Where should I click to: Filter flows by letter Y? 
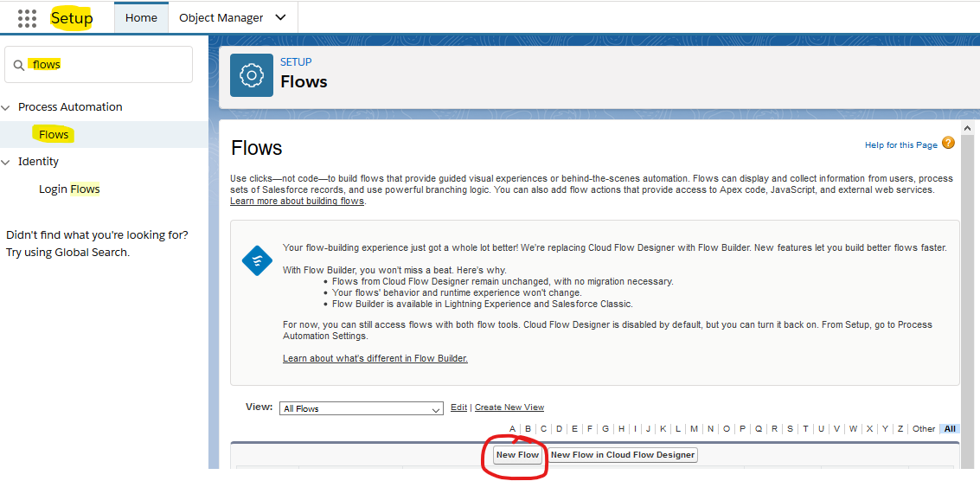[885, 429]
